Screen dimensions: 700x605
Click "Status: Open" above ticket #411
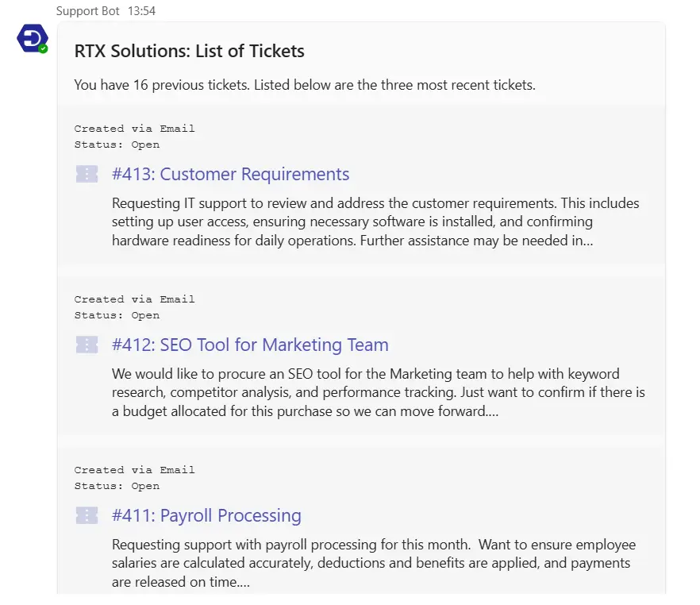click(117, 486)
